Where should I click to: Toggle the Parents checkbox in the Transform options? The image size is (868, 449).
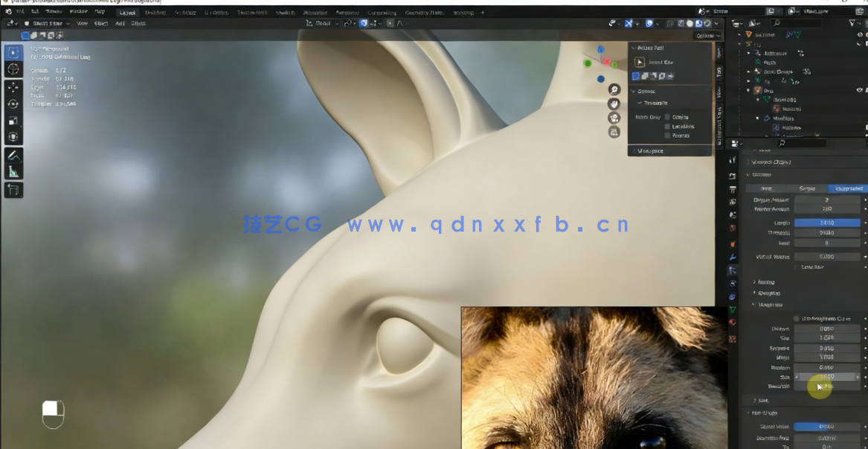[x=667, y=135]
